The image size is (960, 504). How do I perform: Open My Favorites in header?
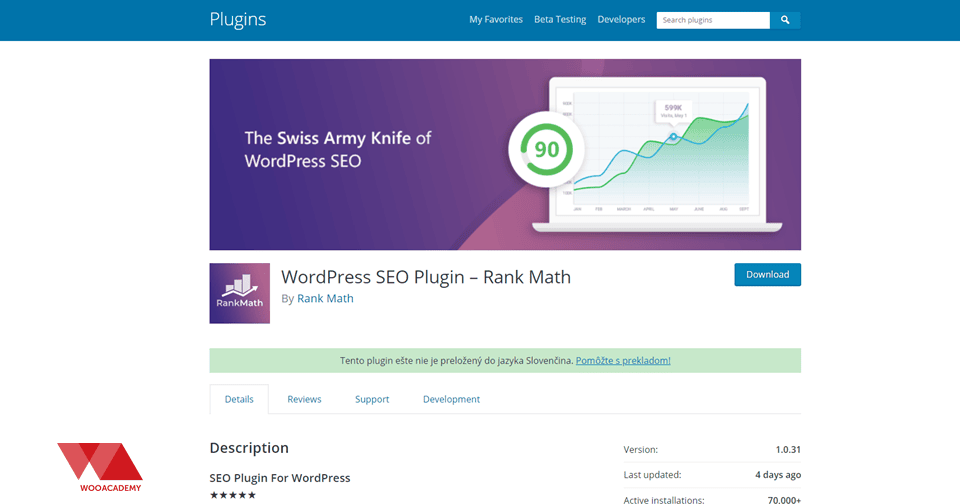pyautogui.click(x=496, y=20)
